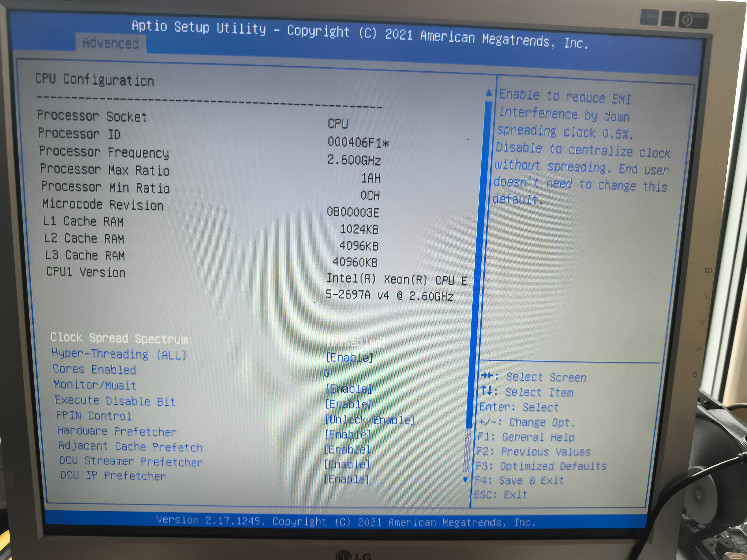Click the Select Screen arrows hint
747x560 pixels.
pyautogui.click(x=534, y=377)
